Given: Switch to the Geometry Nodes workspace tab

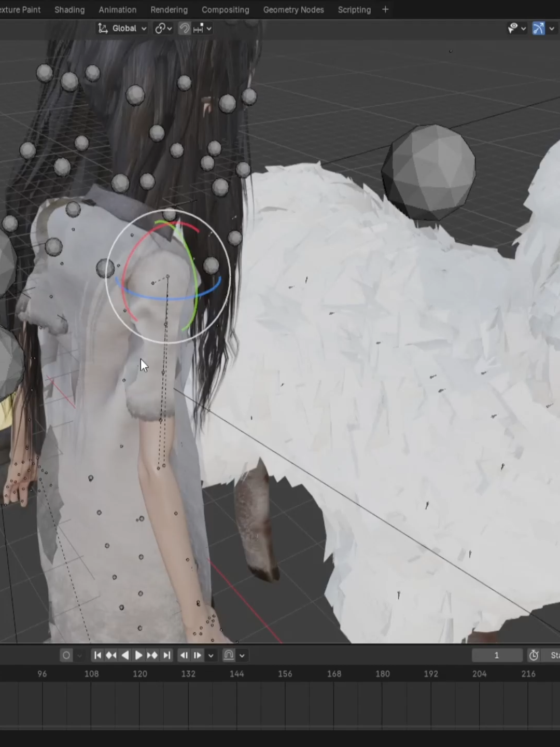Looking at the screenshot, I should tap(293, 10).
